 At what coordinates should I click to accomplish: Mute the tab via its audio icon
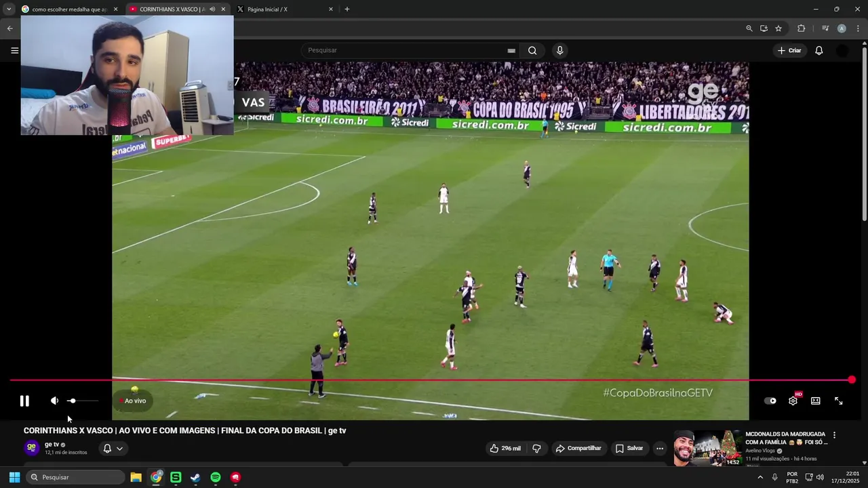click(x=212, y=9)
